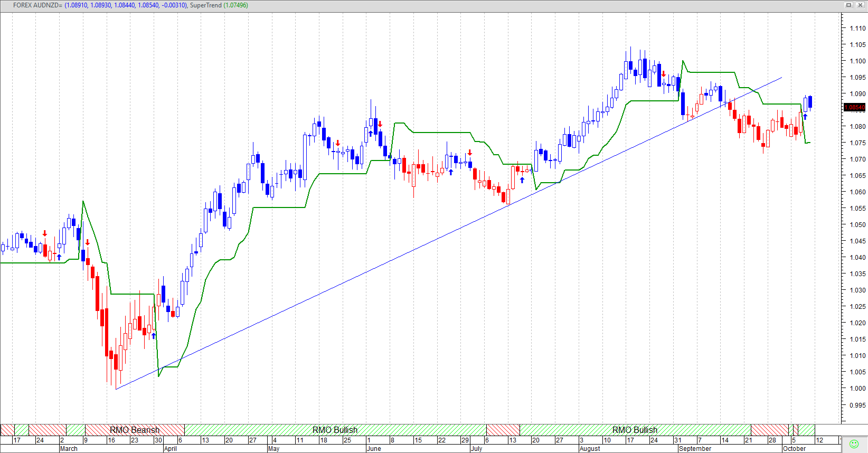868x453 pixels.
Task: Click the SuperTrend indicator name in title
Action: [205, 5]
